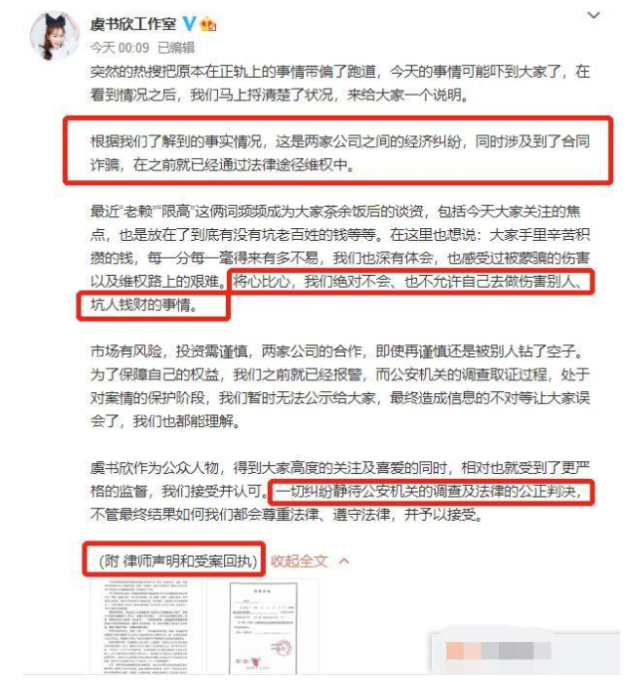Screen dimensions: 641x682
Task: Collapse the post with 收起全文
Action: tap(299, 561)
